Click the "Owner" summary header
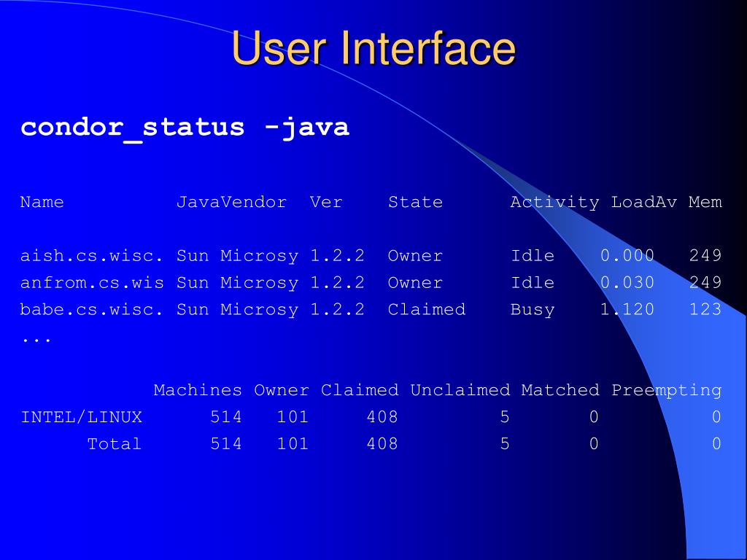The image size is (747, 560). 282,390
